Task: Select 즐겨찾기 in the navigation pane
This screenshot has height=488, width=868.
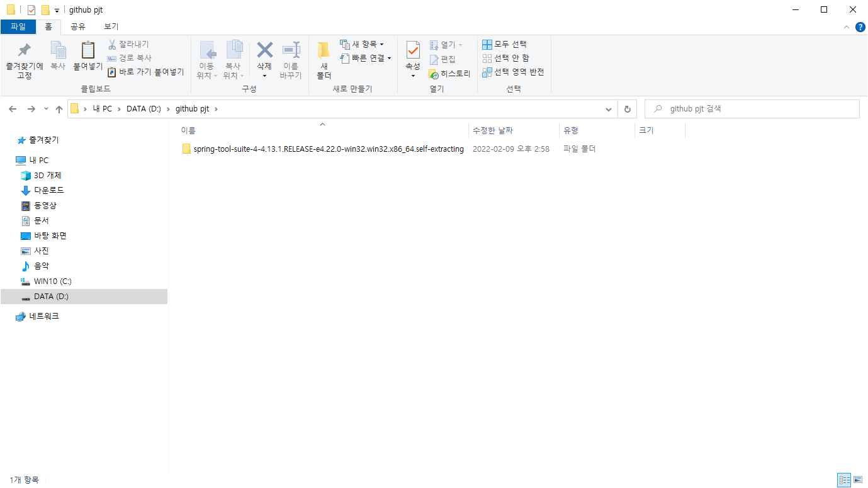Action: [44, 140]
